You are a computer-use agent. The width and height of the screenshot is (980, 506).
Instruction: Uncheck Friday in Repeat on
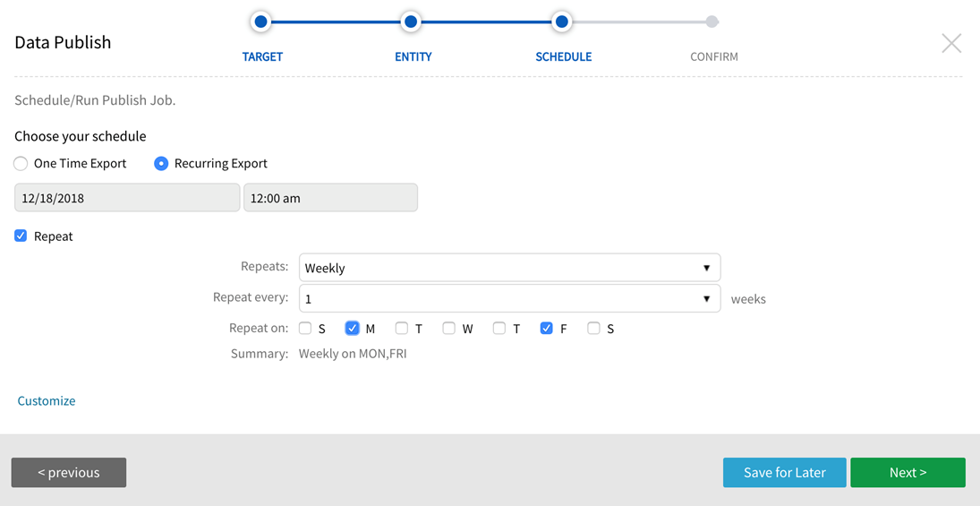[546, 329]
